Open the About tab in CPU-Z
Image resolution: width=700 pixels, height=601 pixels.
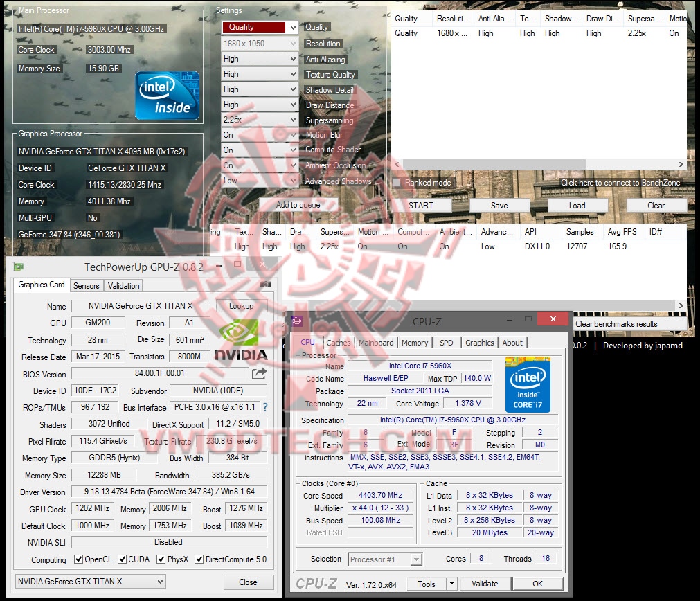512,343
